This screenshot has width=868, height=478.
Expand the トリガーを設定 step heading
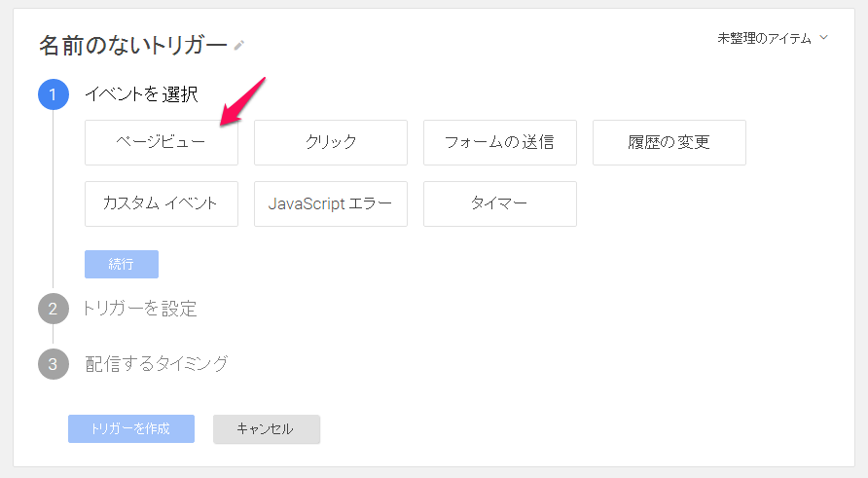(141, 309)
